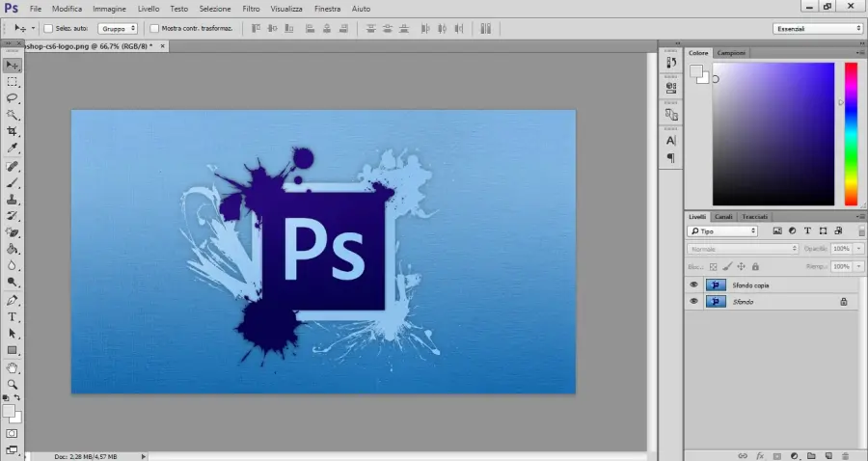
Task: Select the Blur tool
Action: pos(13,266)
